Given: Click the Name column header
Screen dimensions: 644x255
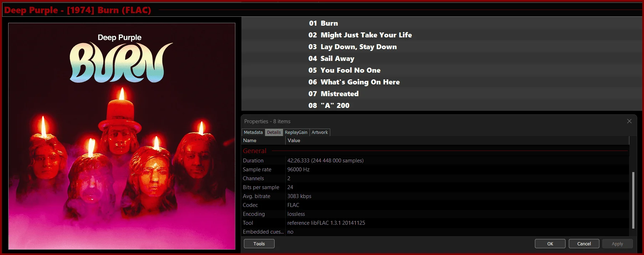Looking at the screenshot, I should 263,141.
